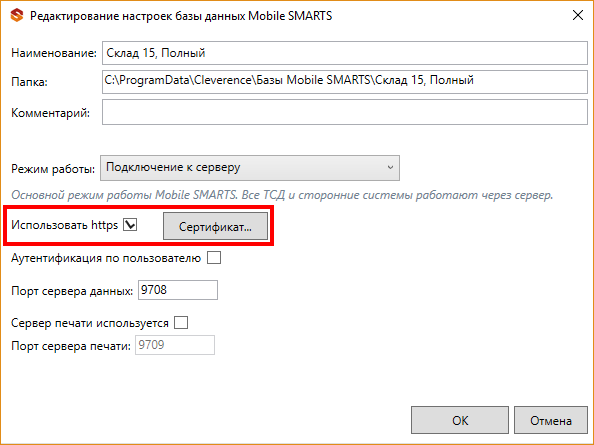Click the Порт сервера печати field 9709
Viewport: 594px width, 445px height.
[x=175, y=345]
